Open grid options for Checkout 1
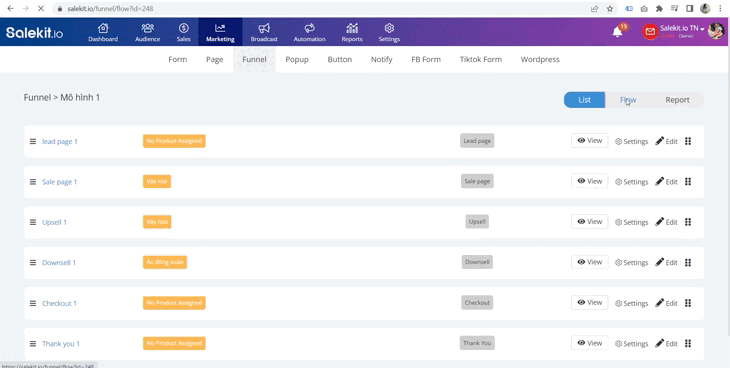Image resolution: width=730 pixels, height=368 pixels. coord(688,303)
